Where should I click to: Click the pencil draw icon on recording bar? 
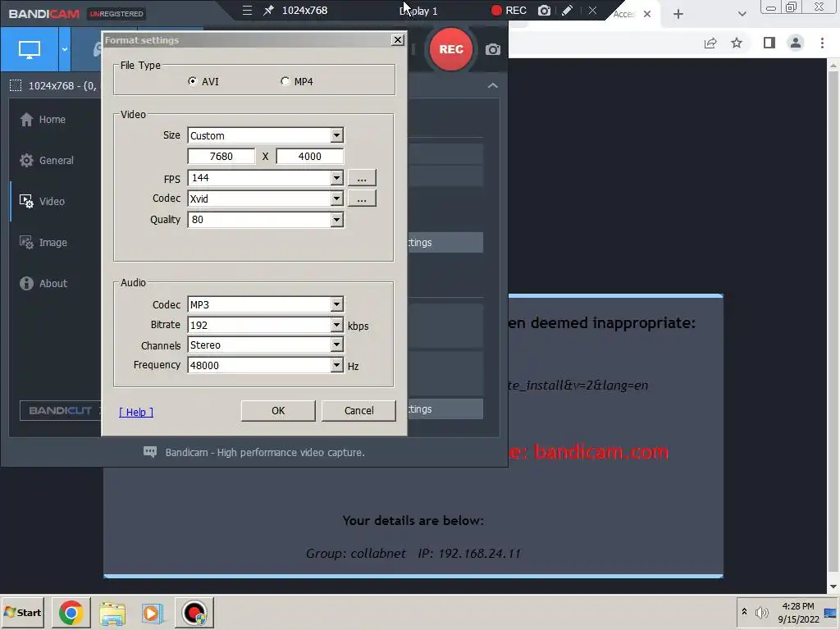pos(568,10)
